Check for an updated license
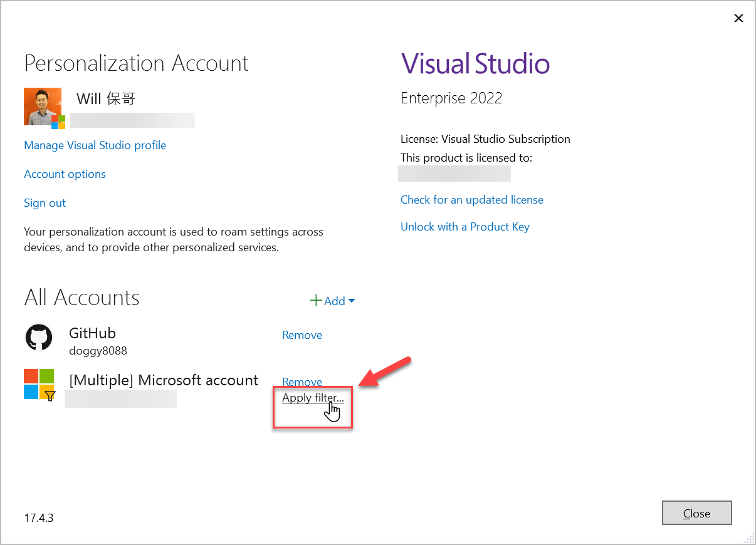Screen dimensions: 756x545 [x=472, y=200]
